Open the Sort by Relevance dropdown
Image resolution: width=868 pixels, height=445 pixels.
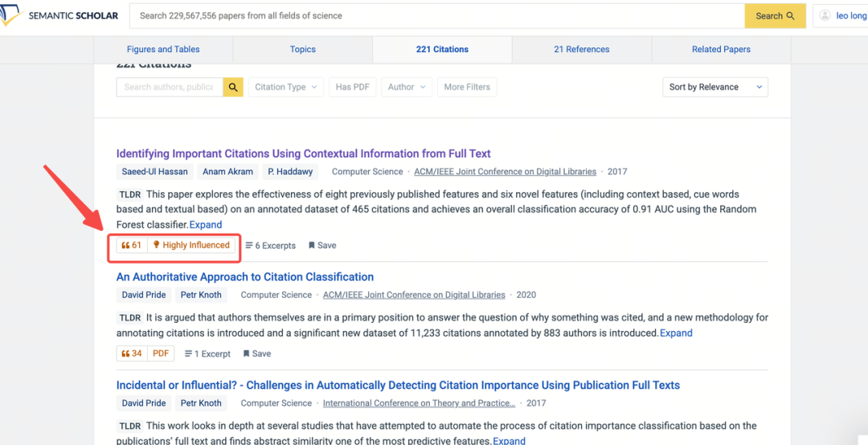click(x=714, y=87)
